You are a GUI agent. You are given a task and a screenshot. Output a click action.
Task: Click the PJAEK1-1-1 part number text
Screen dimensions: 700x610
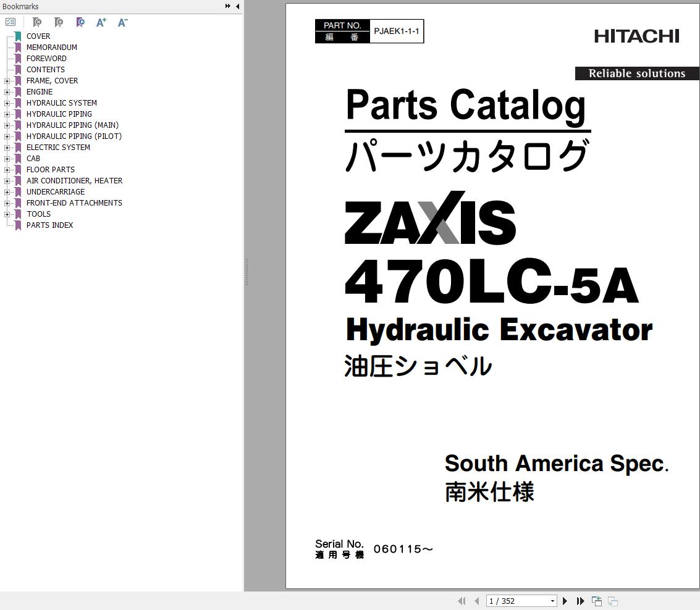397,31
